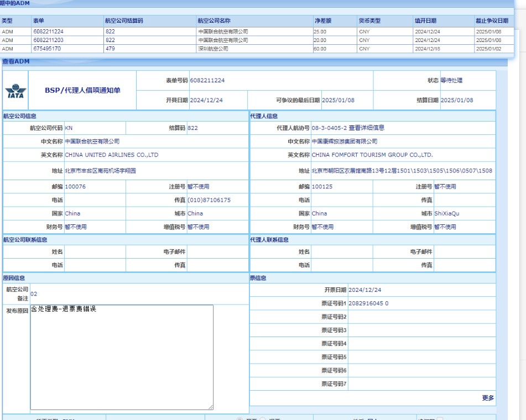
Task: Select the ADM row numbered 675495170
Action: click(47, 49)
